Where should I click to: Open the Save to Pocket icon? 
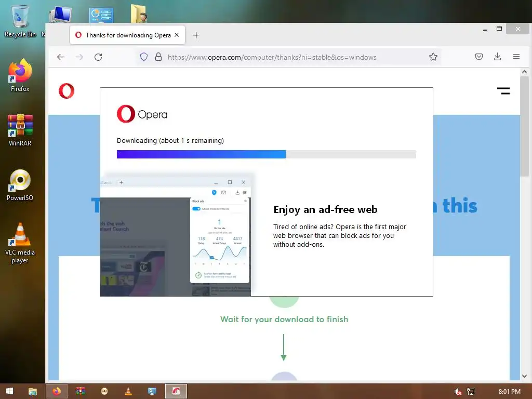pyautogui.click(x=478, y=57)
